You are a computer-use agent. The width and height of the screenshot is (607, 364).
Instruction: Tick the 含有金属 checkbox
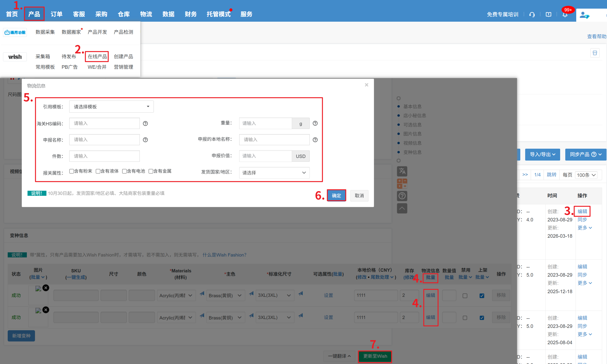[151, 171]
